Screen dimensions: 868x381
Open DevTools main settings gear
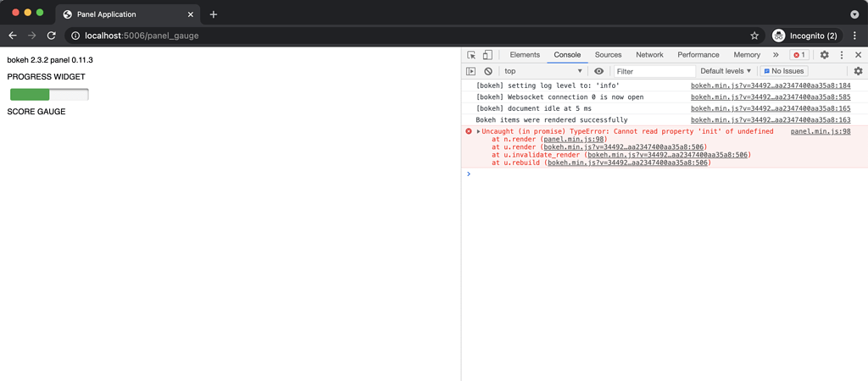tap(824, 55)
